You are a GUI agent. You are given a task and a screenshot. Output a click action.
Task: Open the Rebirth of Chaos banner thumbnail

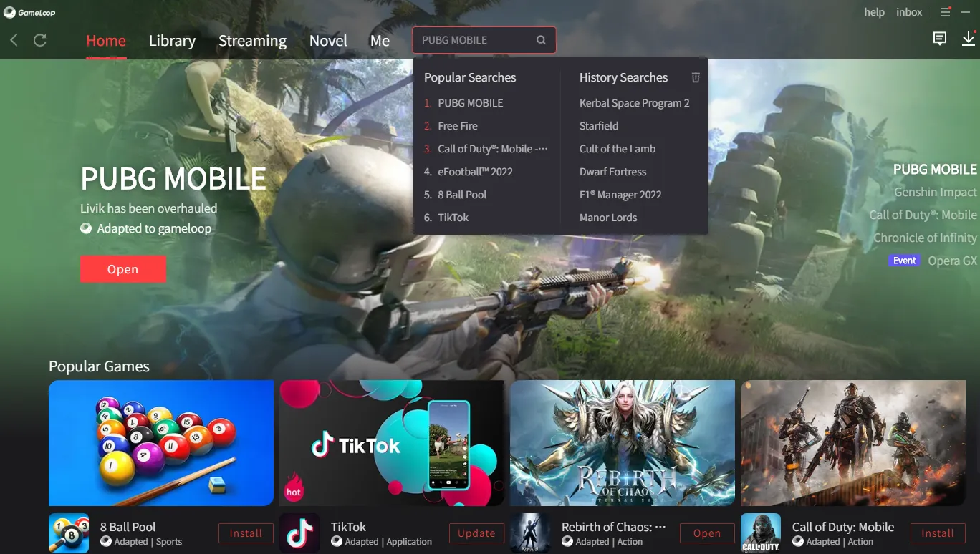tap(623, 443)
